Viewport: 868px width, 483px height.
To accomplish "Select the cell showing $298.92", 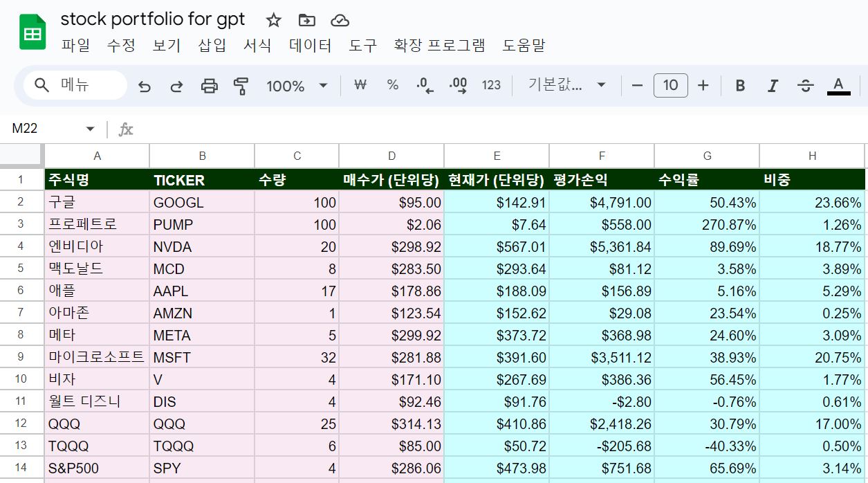I will coord(391,246).
